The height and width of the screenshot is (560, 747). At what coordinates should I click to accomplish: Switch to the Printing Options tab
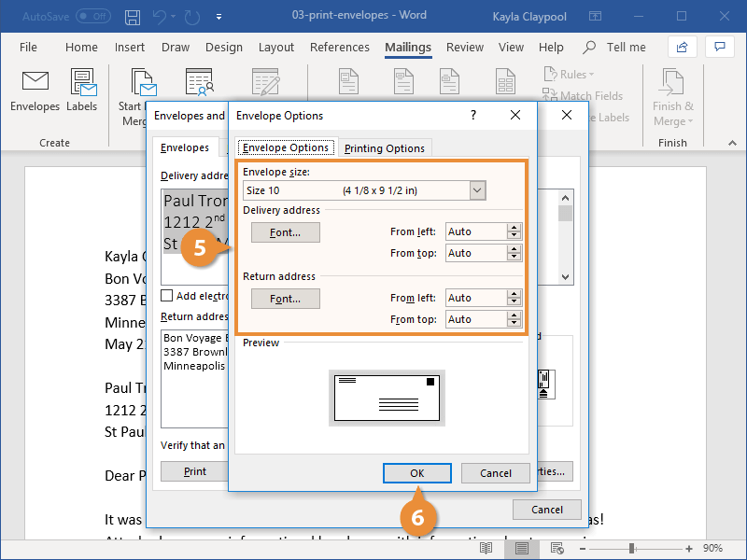coord(385,147)
